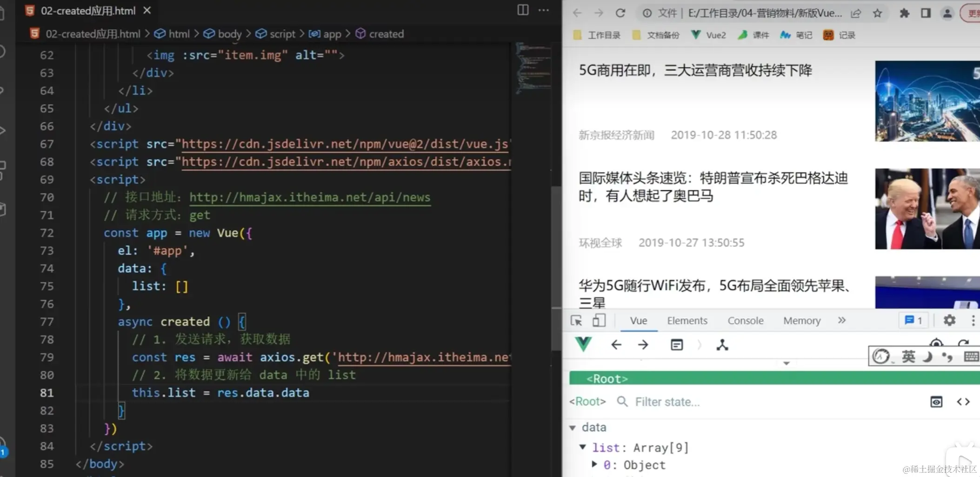The height and width of the screenshot is (477, 980).
Task: Go back in Vue devtools history
Action: coord(616,345)
